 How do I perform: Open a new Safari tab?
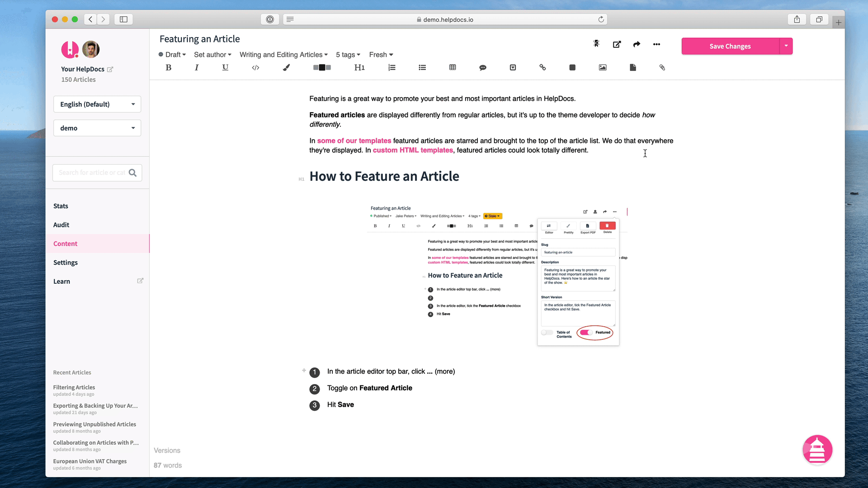838,22
